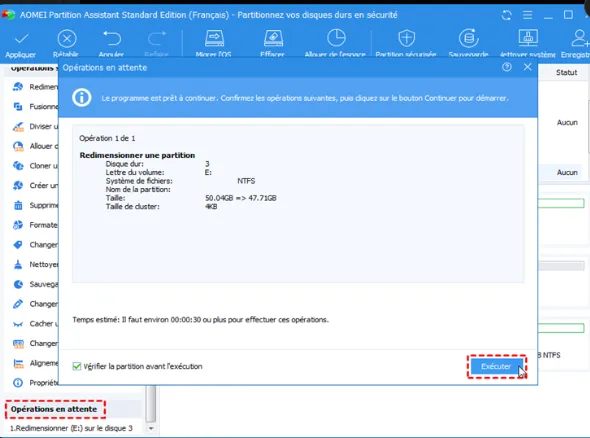Screen dimensions: 590x438
Task: Click the NTFS file system value
Action: [x=246, y=181]
